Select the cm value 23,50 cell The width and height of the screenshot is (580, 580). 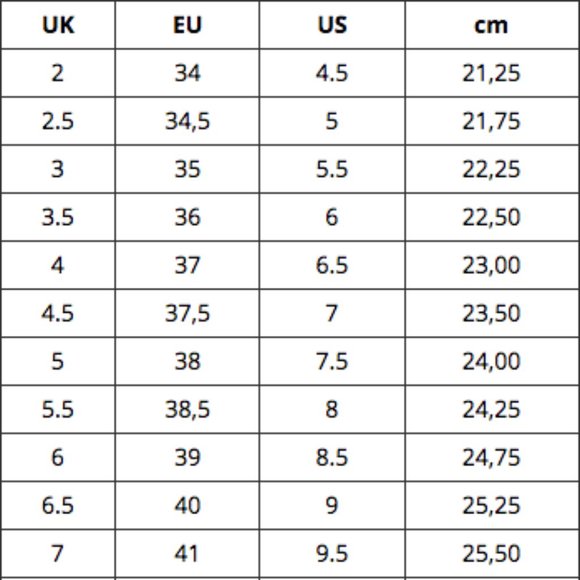point(492,313)
